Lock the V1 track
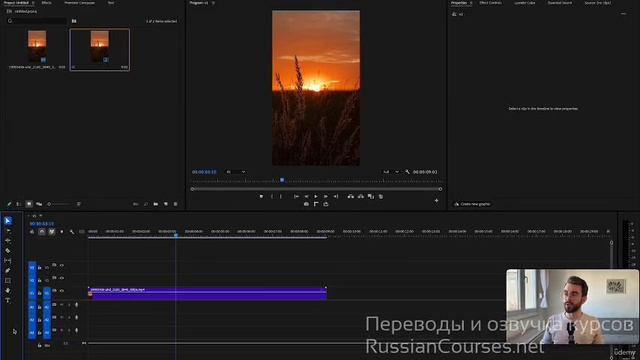Image resolution: width=640 pixels, height=360 pixels. click(40, 293)
